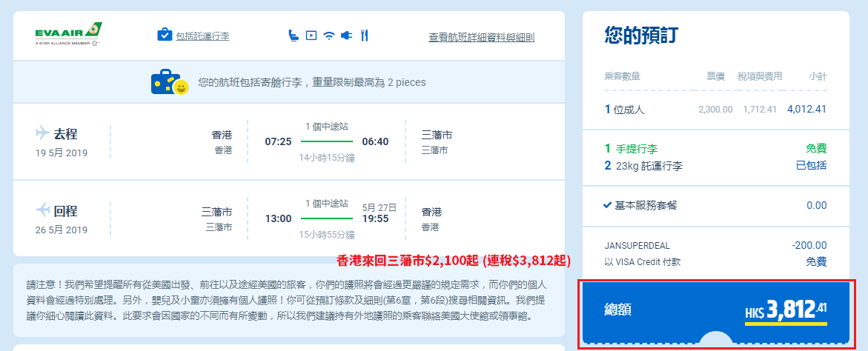Click the Wi-Fi amenity icon

(x=329, y=36)
